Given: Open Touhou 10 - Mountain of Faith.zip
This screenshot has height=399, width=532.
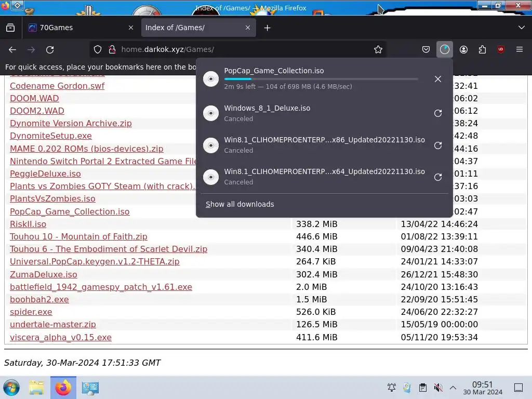Looking at the screenshot, I should pyautogui.click(x=78, y=236).
